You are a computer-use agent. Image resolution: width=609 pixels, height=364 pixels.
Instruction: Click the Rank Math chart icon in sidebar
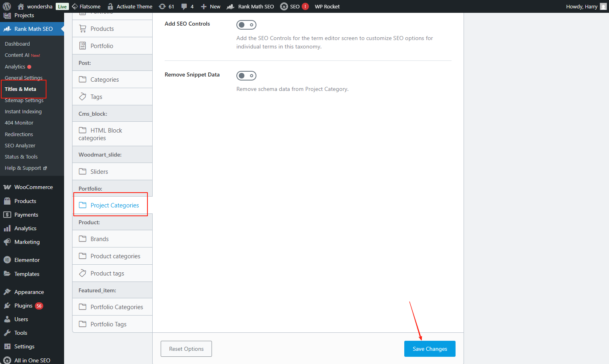click(x=7, y=29)
